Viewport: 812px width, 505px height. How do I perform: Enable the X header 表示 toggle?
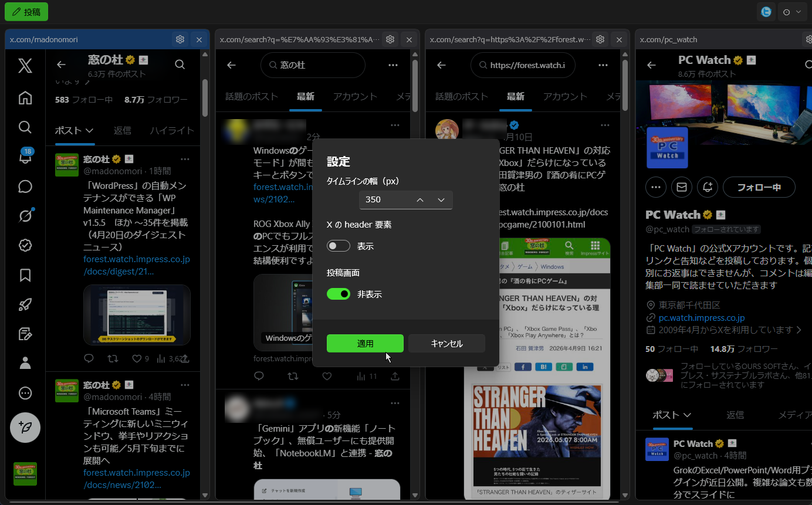click(x=339, y=246)
